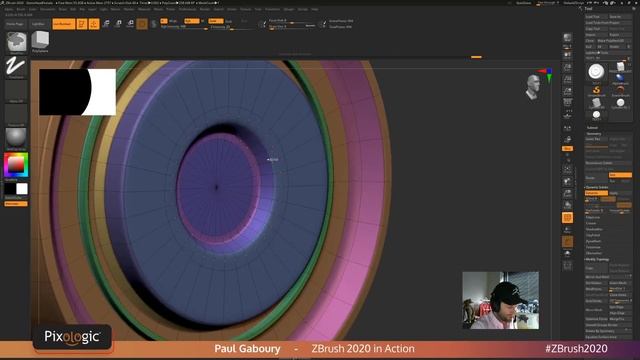Click the Xpose icon on right shelf
640x360 pixels.
(x=567, y=266)
